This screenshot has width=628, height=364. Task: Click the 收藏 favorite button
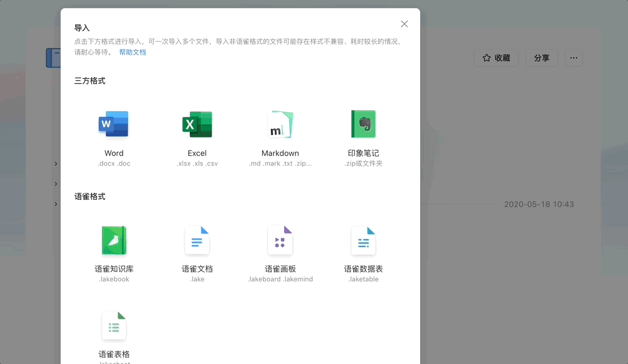pos(496,58)
